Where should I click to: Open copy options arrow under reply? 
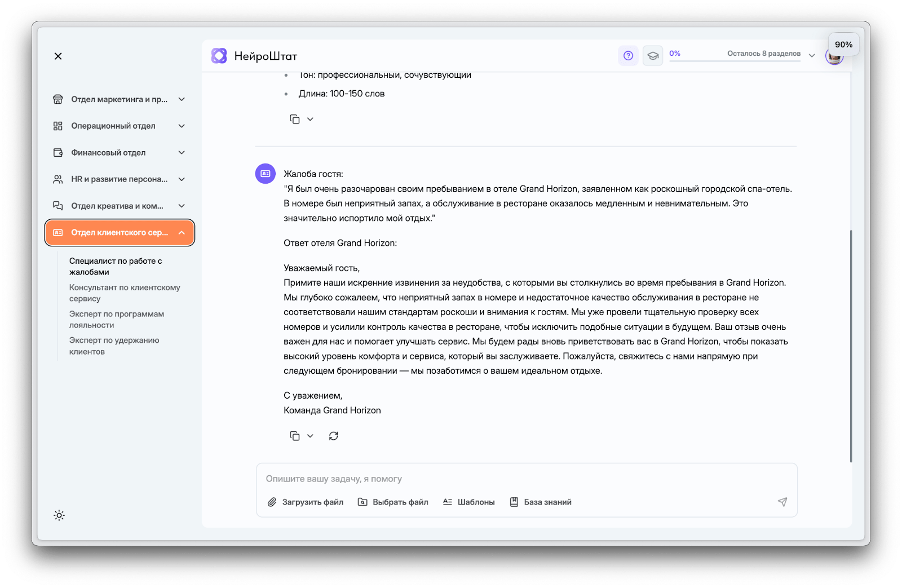coord(310,436)
